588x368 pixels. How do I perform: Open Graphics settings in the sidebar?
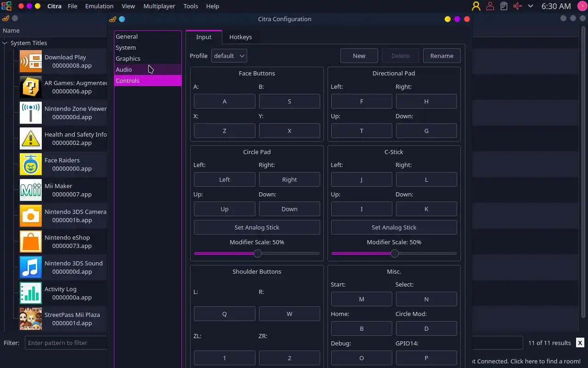pyautogui.click(x=148, y=58)
